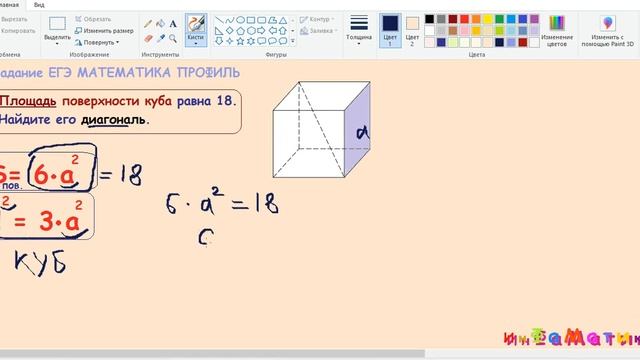Viewport: 640px width, 360px height.
Task: Switch to the Главная ribbon tab
Action: pyautogui.click(x=10, y=5)
